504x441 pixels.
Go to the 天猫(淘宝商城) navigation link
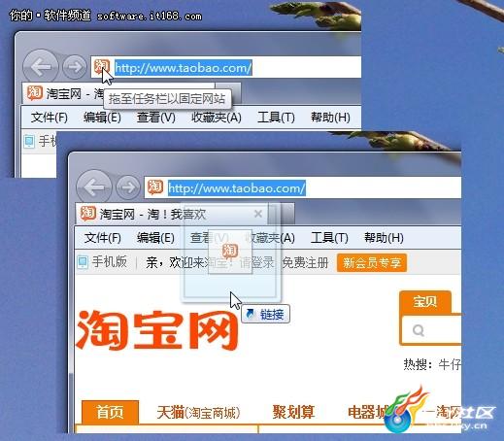pyautogui.click(x=198, y=412)
